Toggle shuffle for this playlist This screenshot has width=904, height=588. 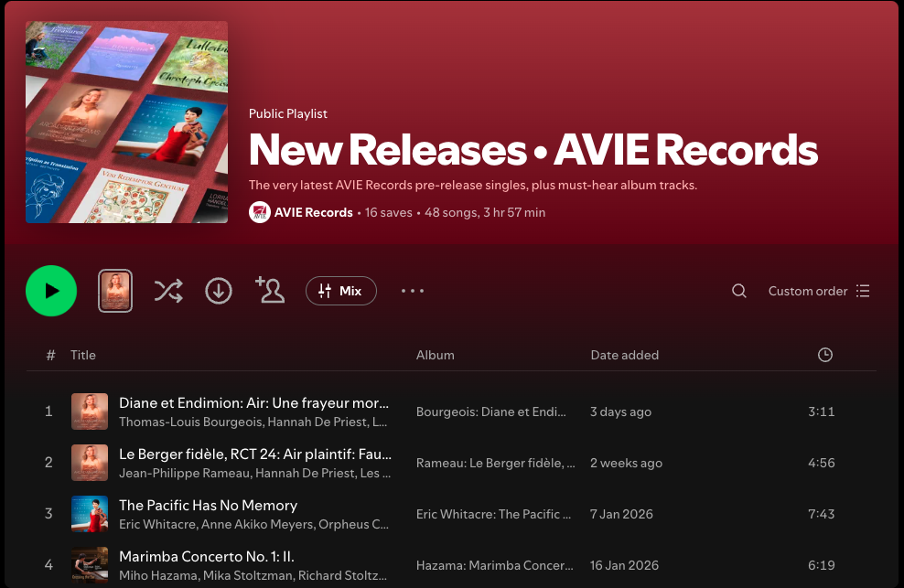tap(168, 291)
